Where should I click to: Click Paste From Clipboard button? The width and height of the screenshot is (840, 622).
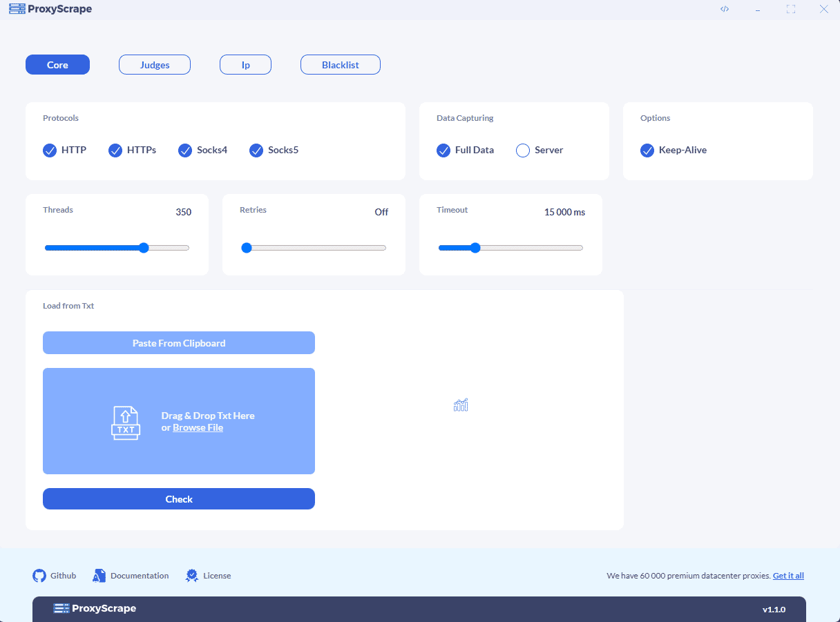[x=179, y=343]
